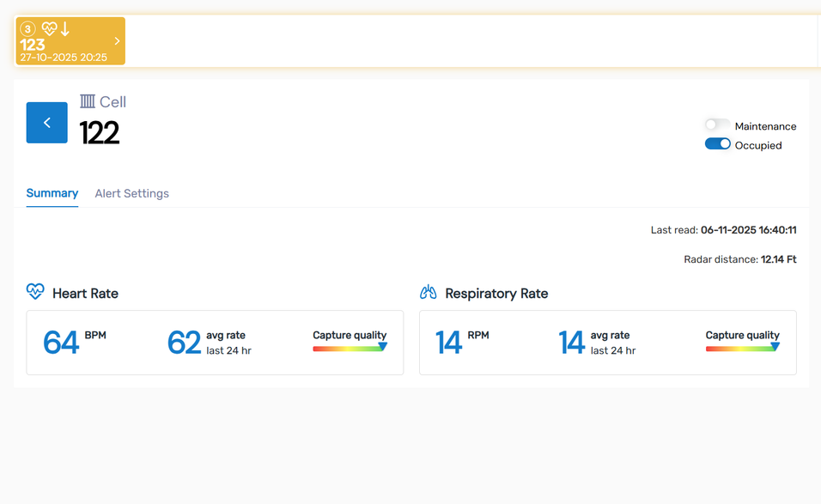Select the Summary tab
This screenshot has width=821, height=504.
[x=52, y=193]
